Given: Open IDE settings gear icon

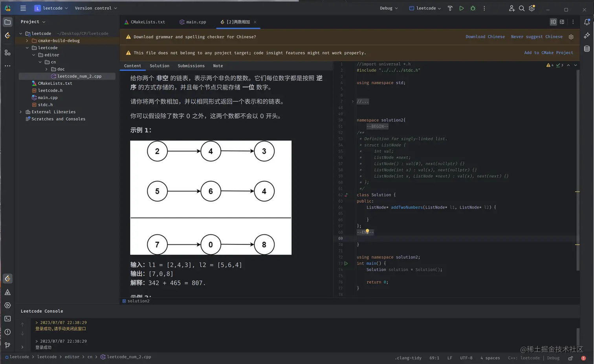Looking at the screenshot, I should click(532, 8).
